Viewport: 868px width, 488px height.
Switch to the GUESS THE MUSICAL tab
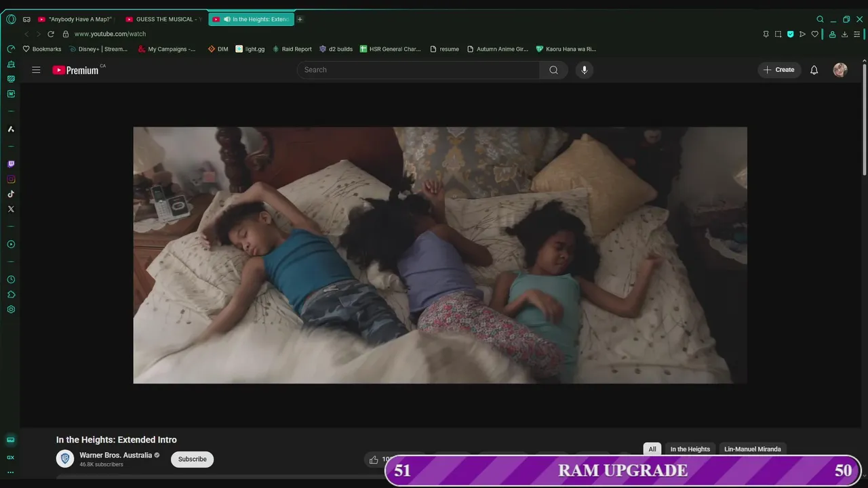[163, 19]
